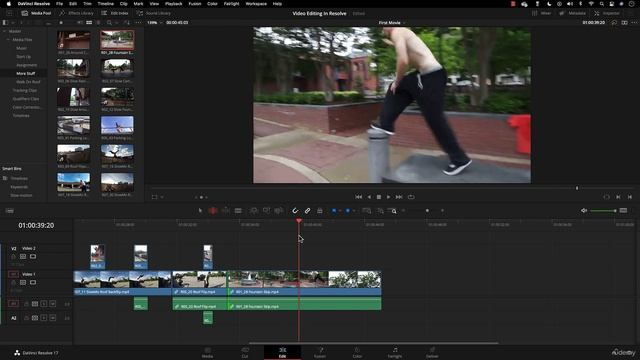Viewport: 640px width, 360px height.
Task: Open the Trim menu
Action: (x=87, y=4)
